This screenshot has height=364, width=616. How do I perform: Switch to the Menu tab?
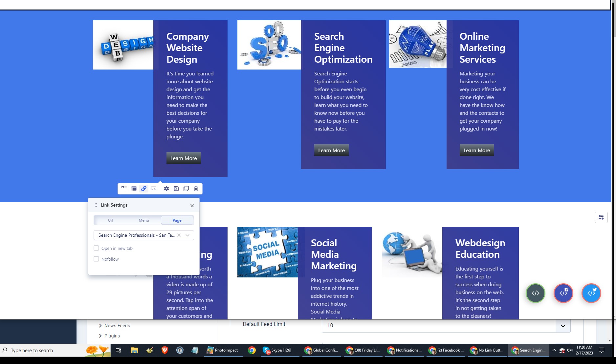tap(144, 220)
